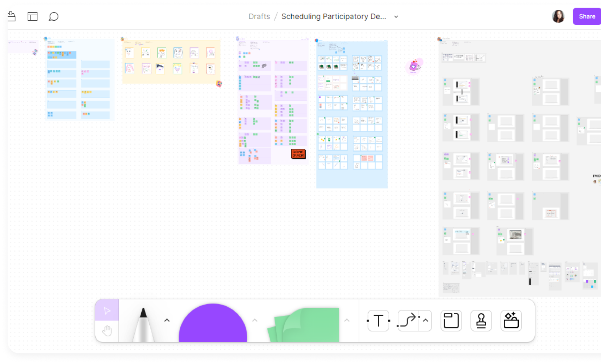The height and width of the screenshot is (364, 601).
Task: Select the large gray frame with slide layouts
Action: [520, 168]
